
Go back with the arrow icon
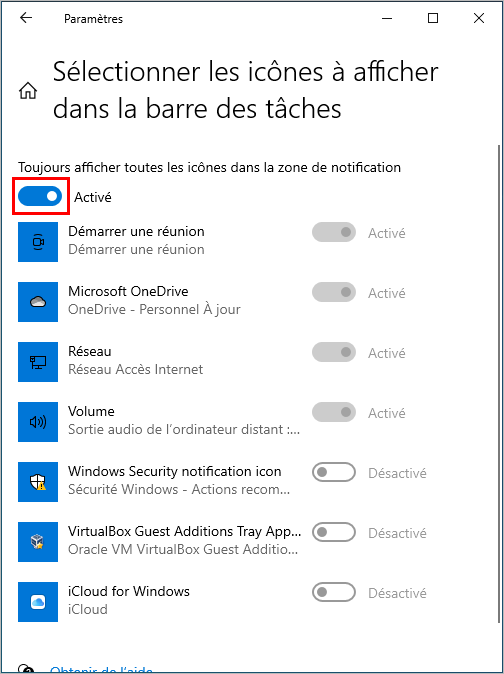click(26, 18)
